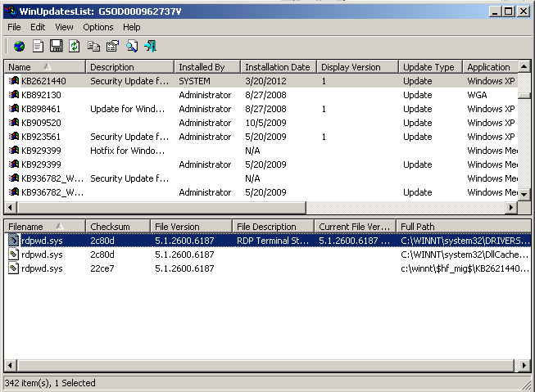Click the Find magnifier toolbar icon
This screenshot has width=535, height=392.
point(132,46)
